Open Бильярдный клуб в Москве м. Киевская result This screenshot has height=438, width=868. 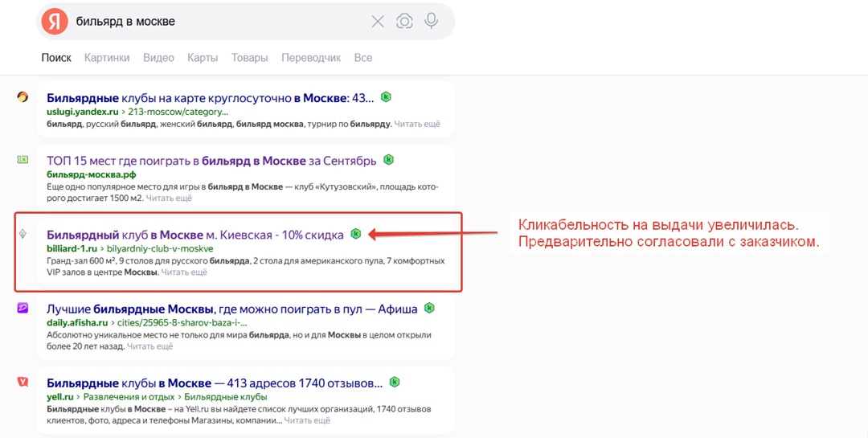(x=194, y=235)
